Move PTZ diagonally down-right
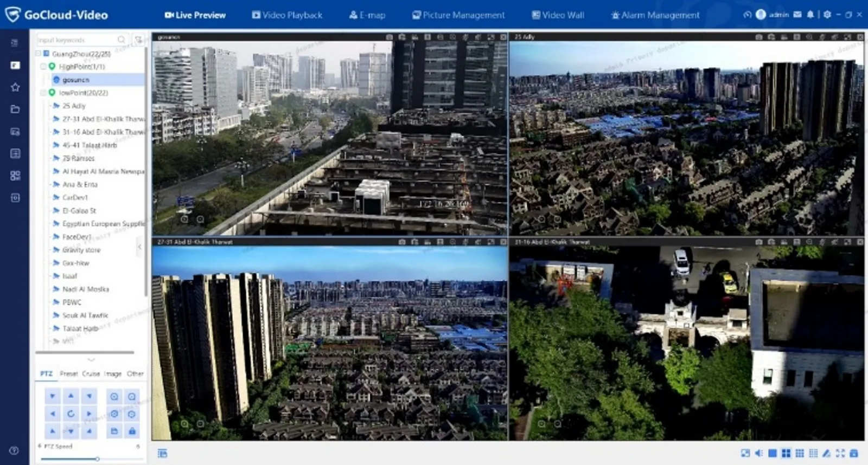The image size is (868, 465). [89, 431]
